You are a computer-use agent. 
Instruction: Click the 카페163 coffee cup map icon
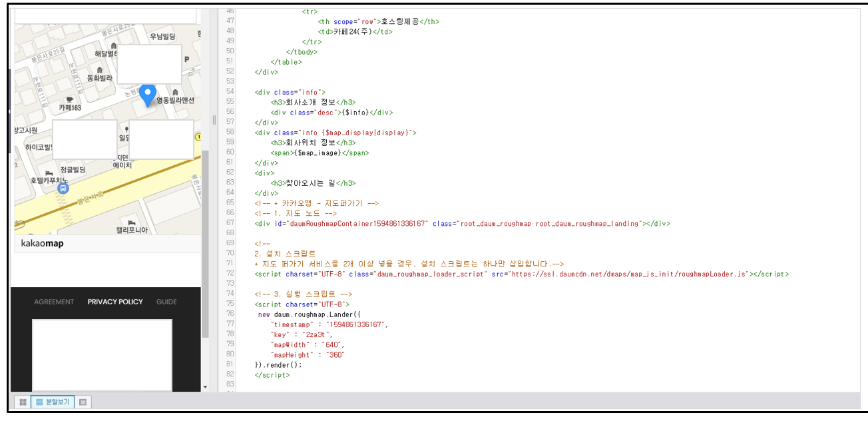click(69, 99)
